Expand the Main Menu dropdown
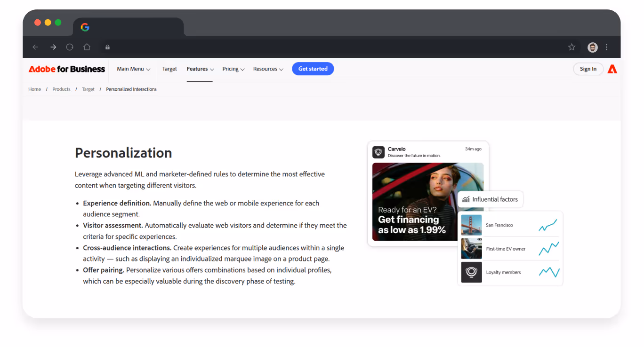Image resolution: width=644 pixels, height=347 pixels. [134, 69]
